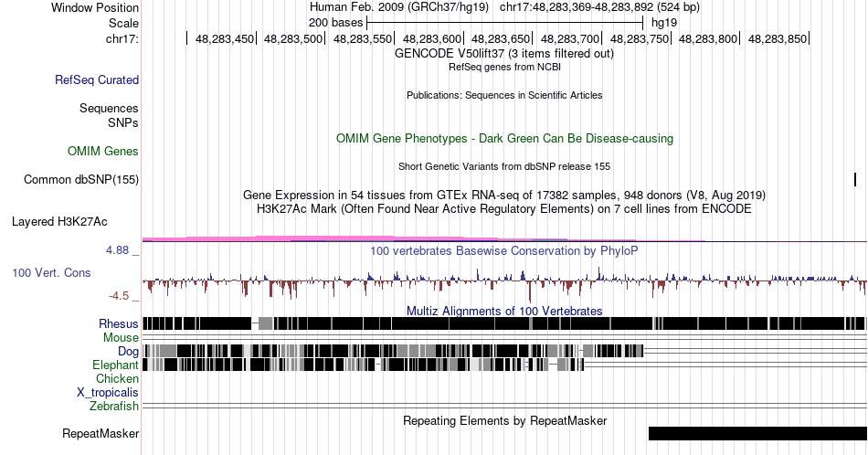Select the Elephant alignment row label
868x455 pixels.
(x=115, y=365)
